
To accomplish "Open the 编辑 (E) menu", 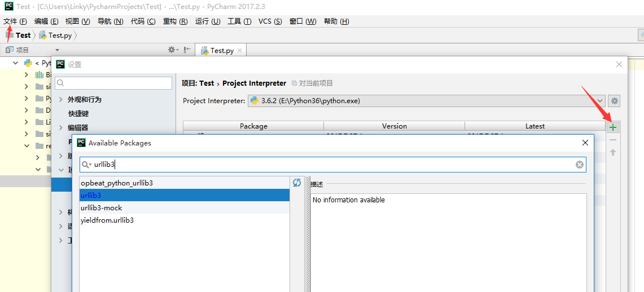I will (x=46, y=21).
